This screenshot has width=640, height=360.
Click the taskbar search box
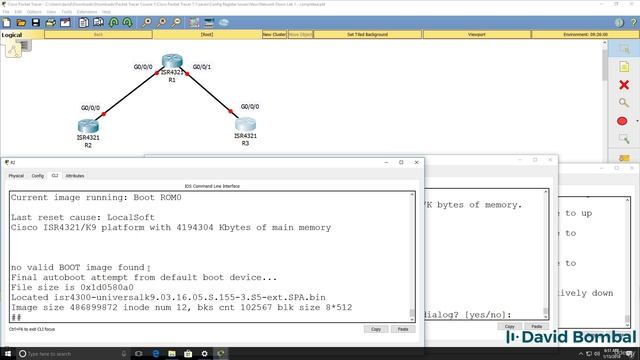click(x=73, y=353)
